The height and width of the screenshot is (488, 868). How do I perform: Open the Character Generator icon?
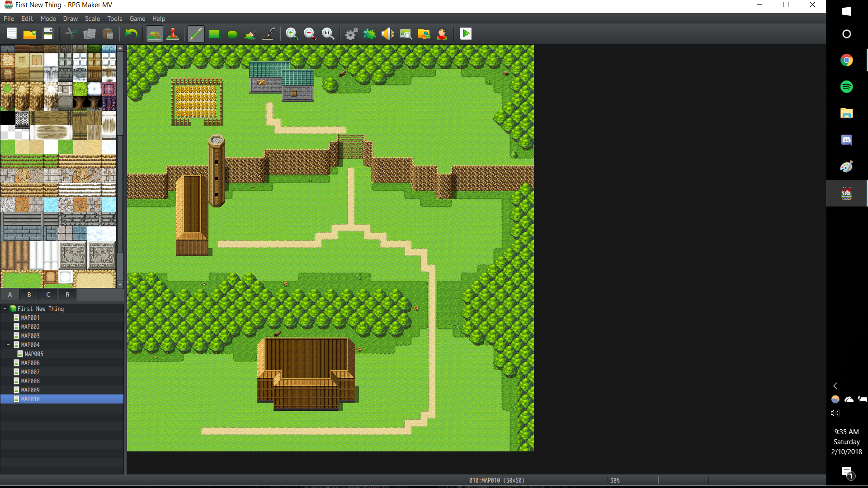tap(442, 34)
